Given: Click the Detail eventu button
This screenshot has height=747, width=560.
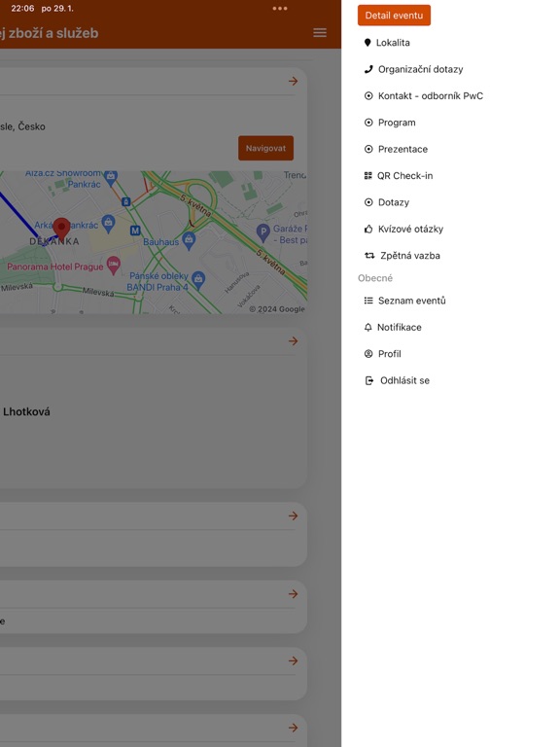Looking at the screenshot, I should pos(394,16).
